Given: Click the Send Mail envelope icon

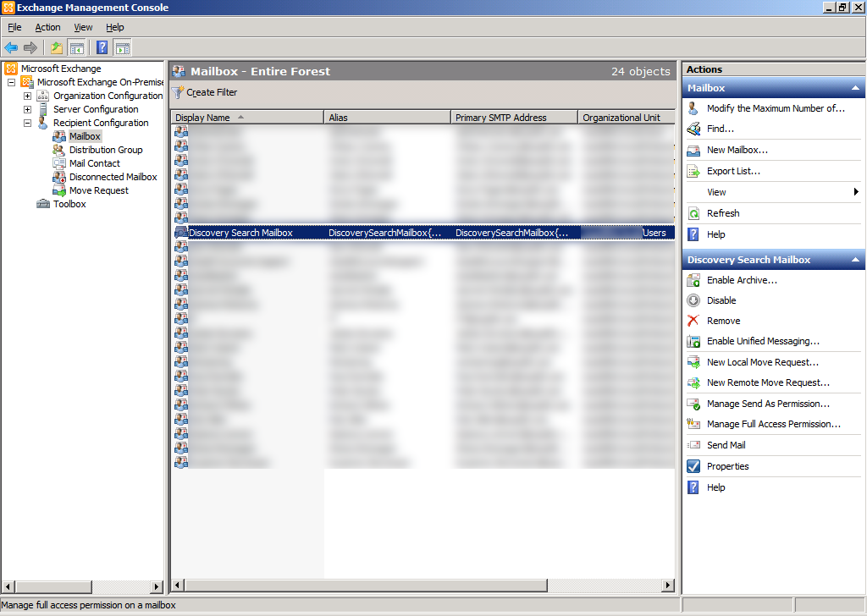Looking at the screenshot, I should pos(693,445).
